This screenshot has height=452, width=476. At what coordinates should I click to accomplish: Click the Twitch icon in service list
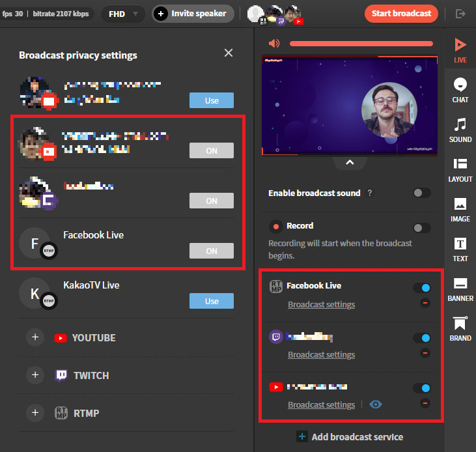(x=276, y=337)
